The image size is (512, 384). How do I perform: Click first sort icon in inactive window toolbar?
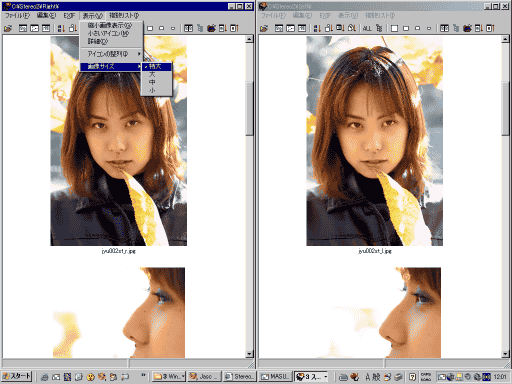(317, 28)
